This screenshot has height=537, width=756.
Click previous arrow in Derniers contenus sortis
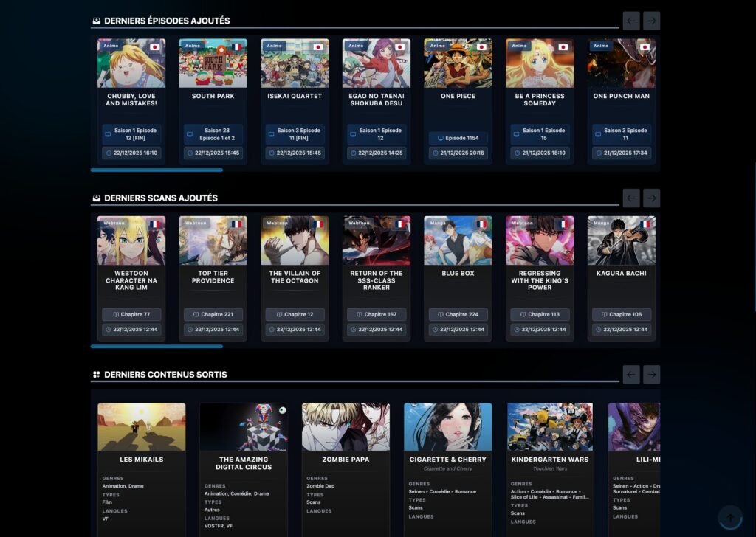(x=631, y=375)
